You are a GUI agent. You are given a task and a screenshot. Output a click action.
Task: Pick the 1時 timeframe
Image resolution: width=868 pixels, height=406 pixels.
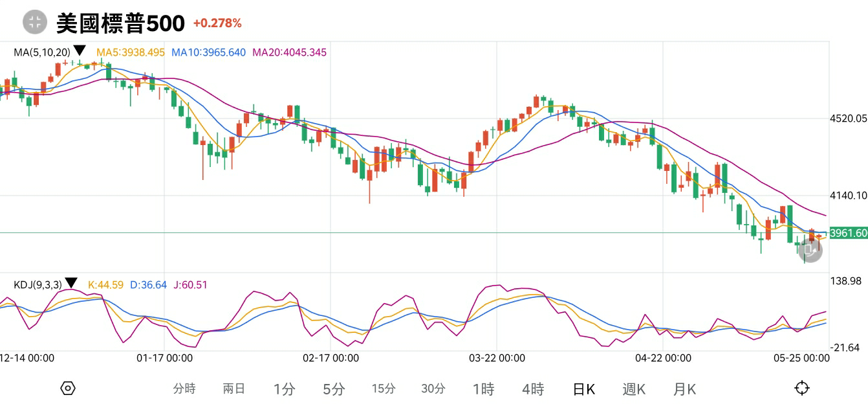483,389
